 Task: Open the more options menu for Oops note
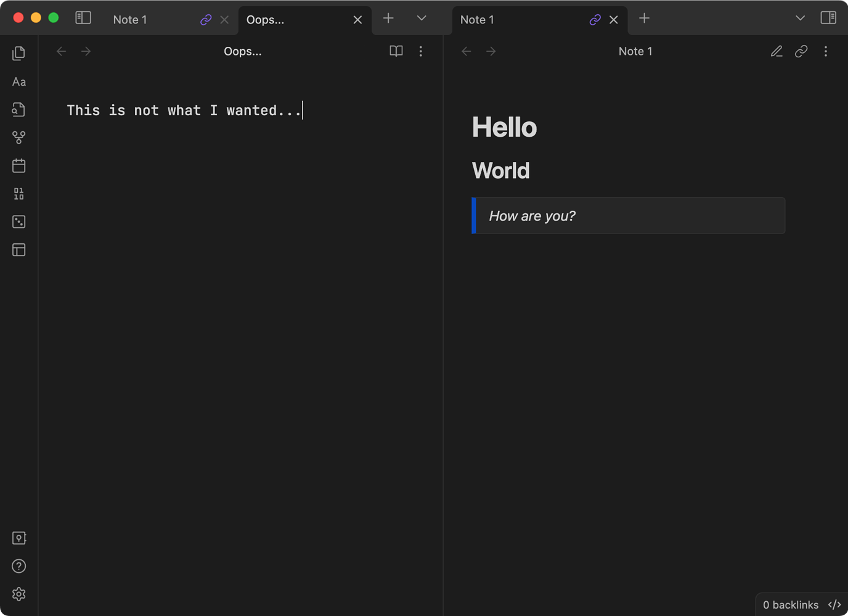pyautogui.click(x=421, y=51)
